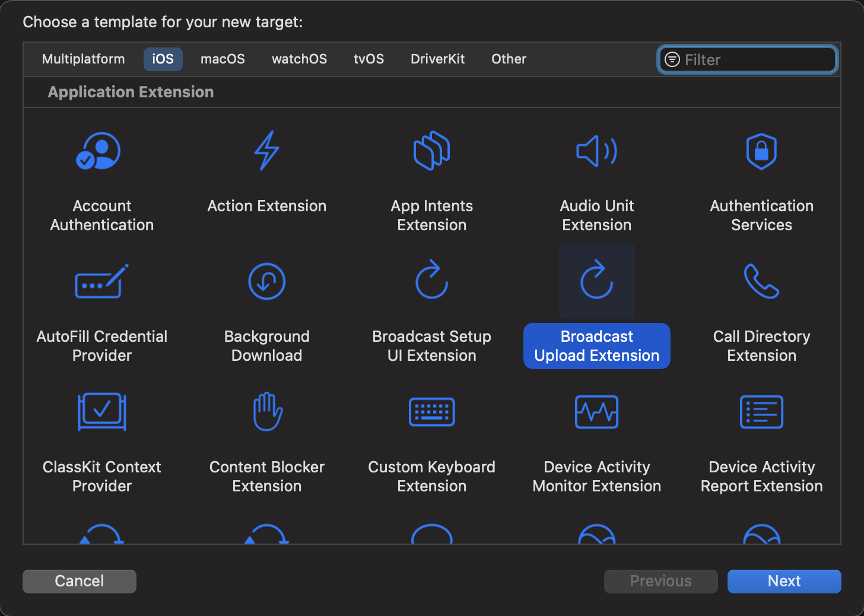Click the Audio Unit Extension label
This screenshot has height=616, width=864.
click(x=596, y=215)
